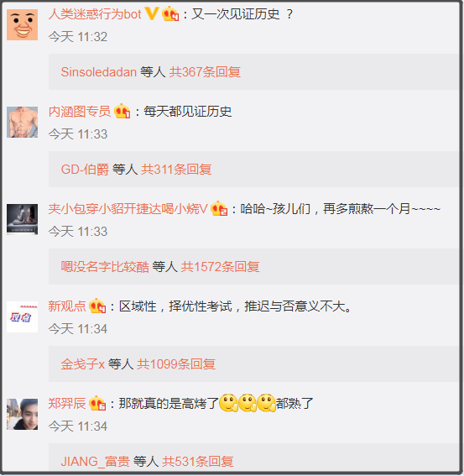Expand the 共311条回复 replies
The height and width of the screenshot is (476, 464).
pyautogui.click(x=176, y=170)
